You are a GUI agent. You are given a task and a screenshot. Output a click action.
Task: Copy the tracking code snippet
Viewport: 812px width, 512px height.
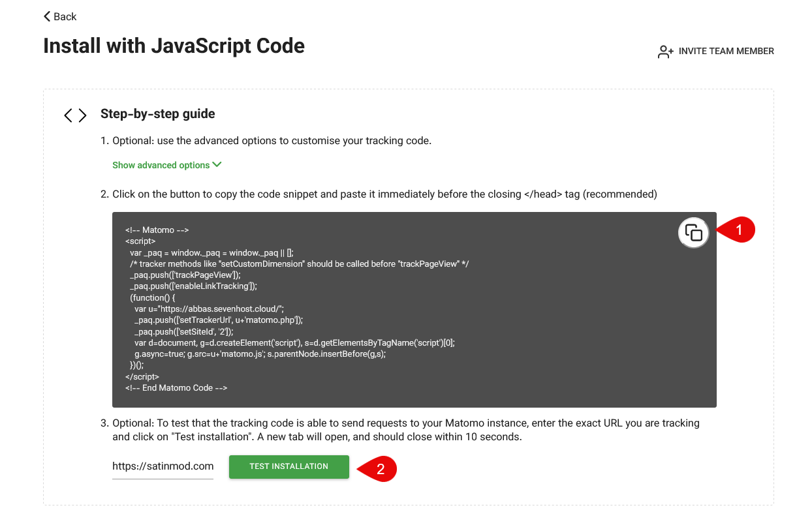coord(694,232)
